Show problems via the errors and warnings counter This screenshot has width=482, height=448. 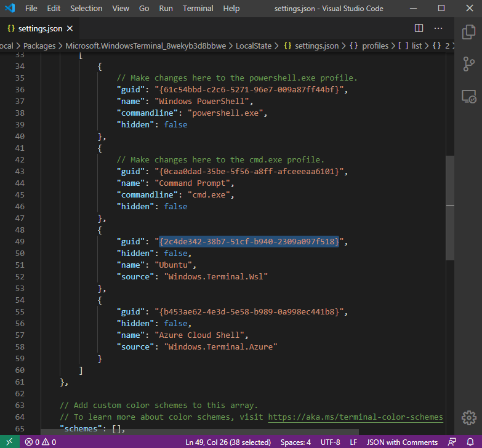coord(41,442)
